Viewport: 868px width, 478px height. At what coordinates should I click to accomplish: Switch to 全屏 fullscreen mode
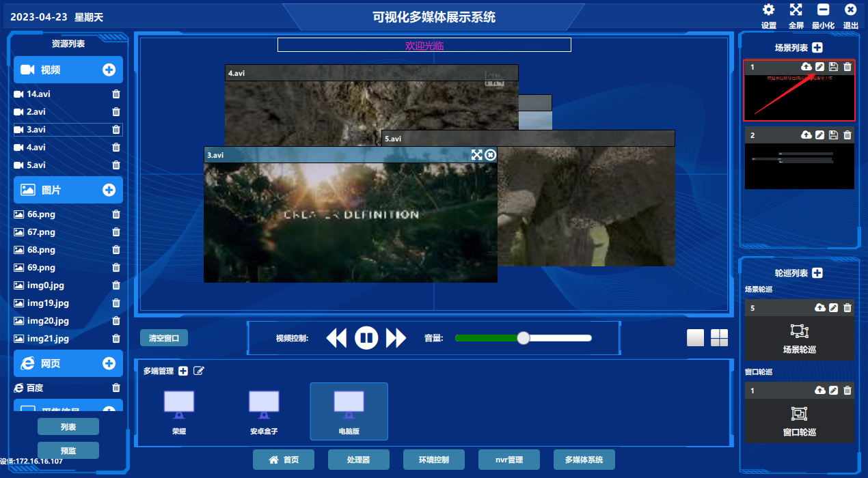tap(796, 10)
